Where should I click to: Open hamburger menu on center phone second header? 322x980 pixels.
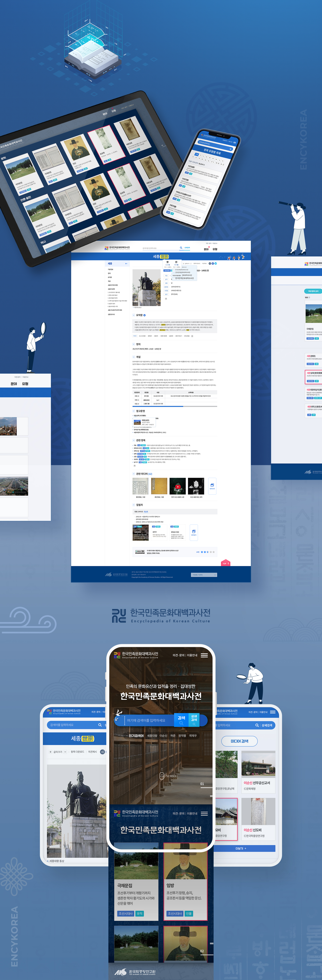click(x=204, y=813)
